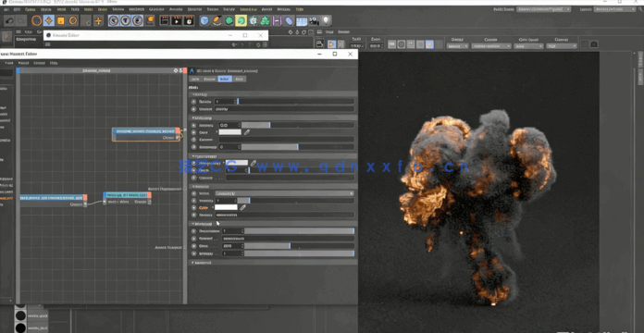The height and width of the screenshot is (333, 644).
Task: Click the white emission color swatch
Action: pyautogui.click(x=227, y=207)
